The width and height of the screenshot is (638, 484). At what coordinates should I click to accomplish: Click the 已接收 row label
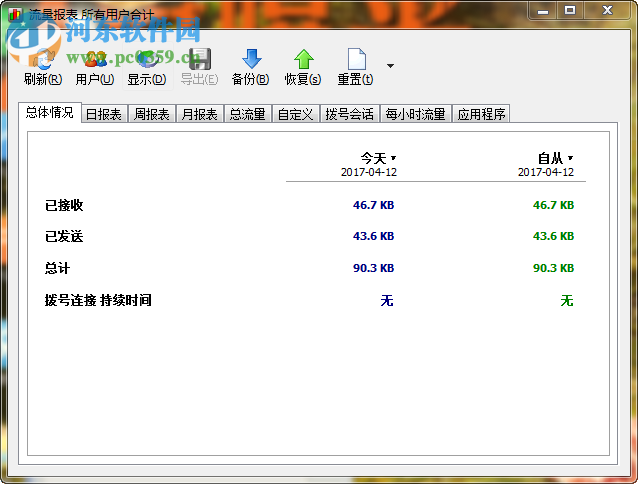click(64, 205)
